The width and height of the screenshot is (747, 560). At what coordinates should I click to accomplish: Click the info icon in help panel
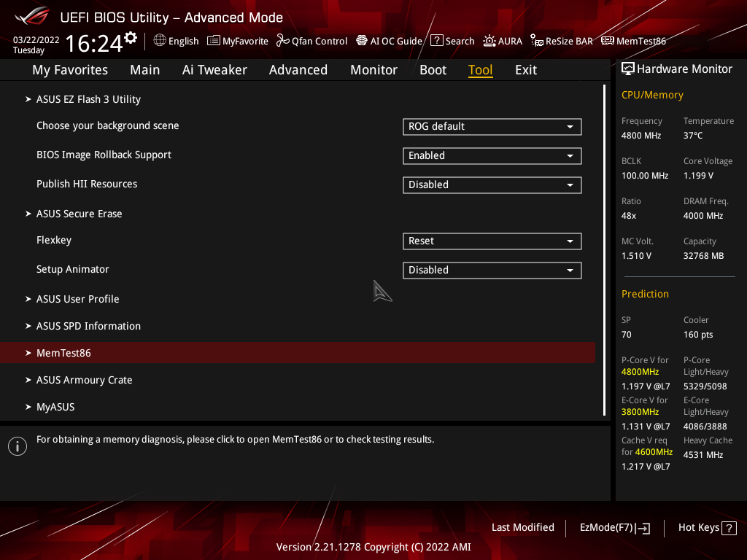[18, 446]
